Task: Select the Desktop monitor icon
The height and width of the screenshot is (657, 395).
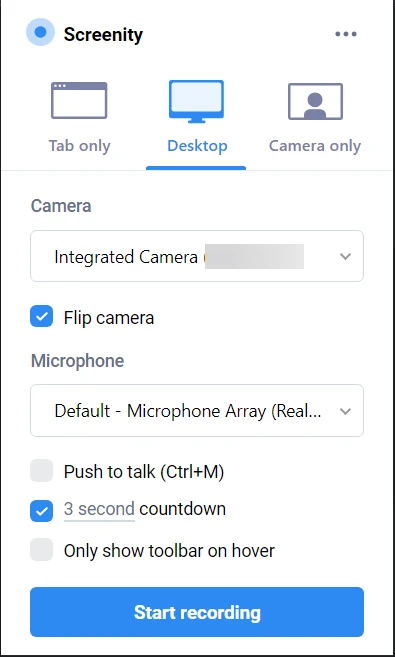Action: (196, 101)
